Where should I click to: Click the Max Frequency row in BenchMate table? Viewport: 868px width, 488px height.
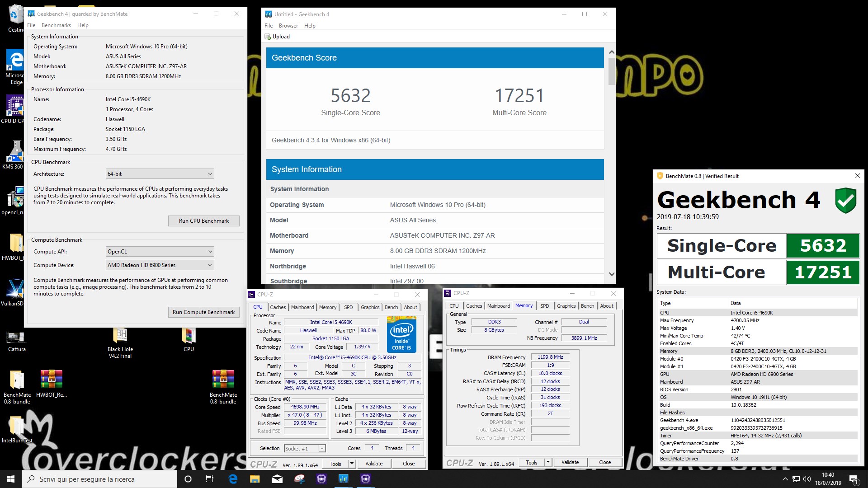[x=757, y=320]
